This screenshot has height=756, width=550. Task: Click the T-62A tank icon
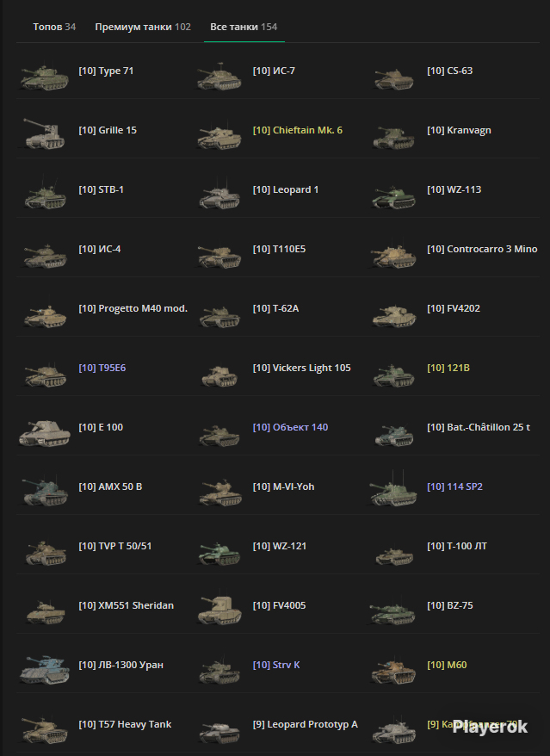[x=219, y=316]
